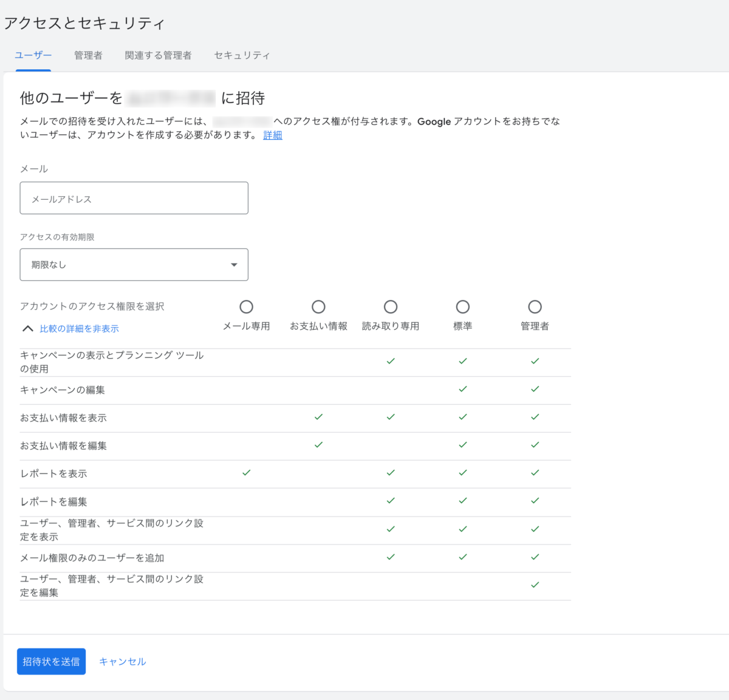729x700 pixels.
Task: Switch to the 関連する管理者 tab
Action: pos(158,55)
